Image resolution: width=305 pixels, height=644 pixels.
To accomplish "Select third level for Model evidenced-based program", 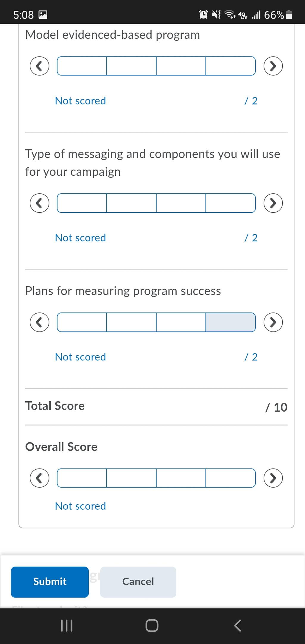I will 181,66.
